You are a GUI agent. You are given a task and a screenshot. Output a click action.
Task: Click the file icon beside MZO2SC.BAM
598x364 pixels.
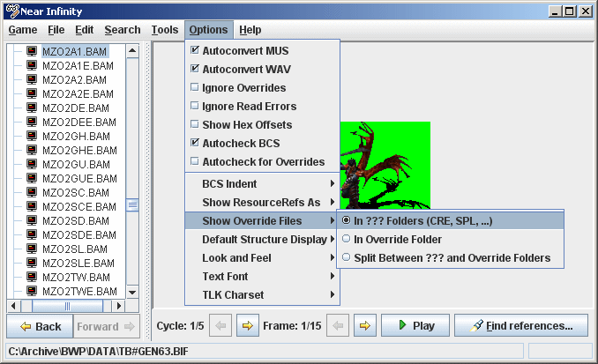pos(32,192)
